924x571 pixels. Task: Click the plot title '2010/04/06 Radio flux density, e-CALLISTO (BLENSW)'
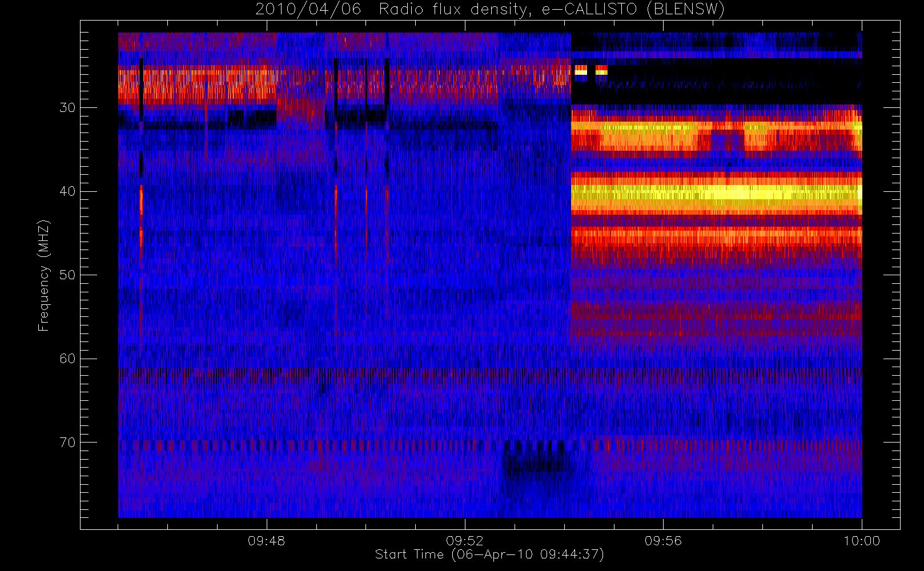coord(490,9)
